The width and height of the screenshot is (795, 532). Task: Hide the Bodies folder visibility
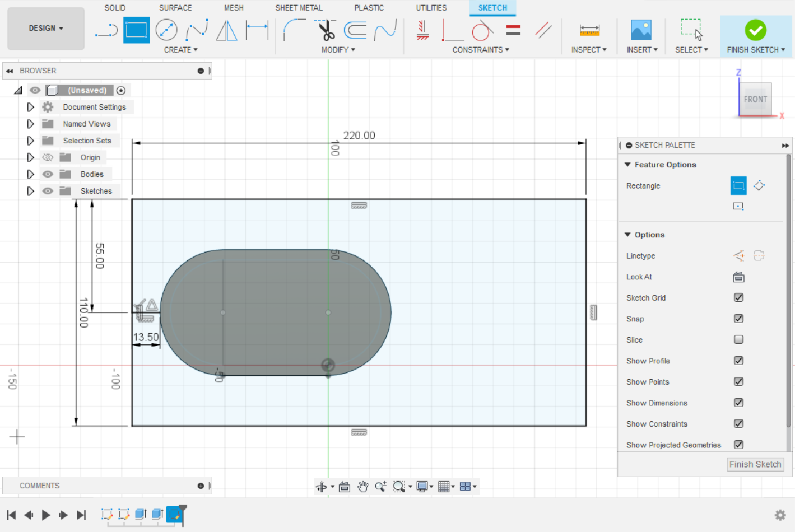click(48, 174)
